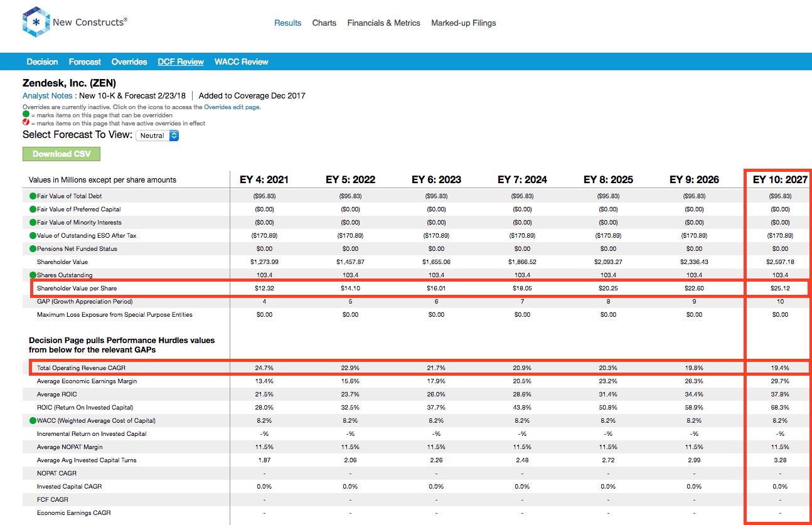Open Marked-up Filings navigation item

click(x=464, y=23)
